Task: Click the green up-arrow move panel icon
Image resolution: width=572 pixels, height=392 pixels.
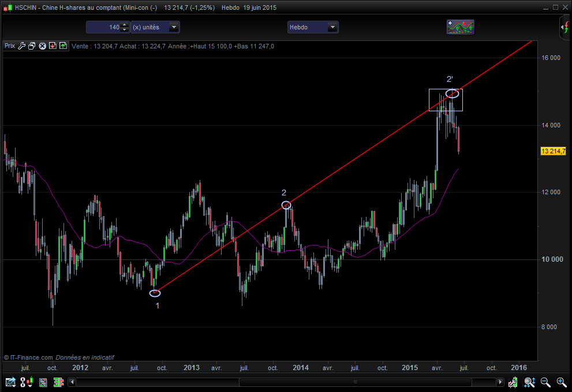Action: [63, 46]
